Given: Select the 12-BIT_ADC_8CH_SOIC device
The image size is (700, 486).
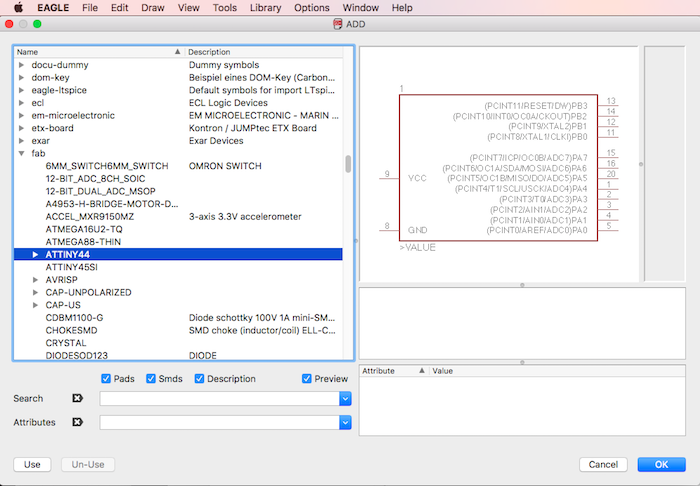Looking at the screenshot, I should 95,179.
